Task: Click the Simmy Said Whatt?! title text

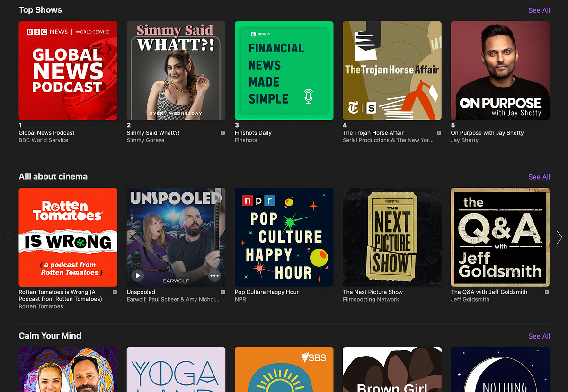Action: (153, 133)
